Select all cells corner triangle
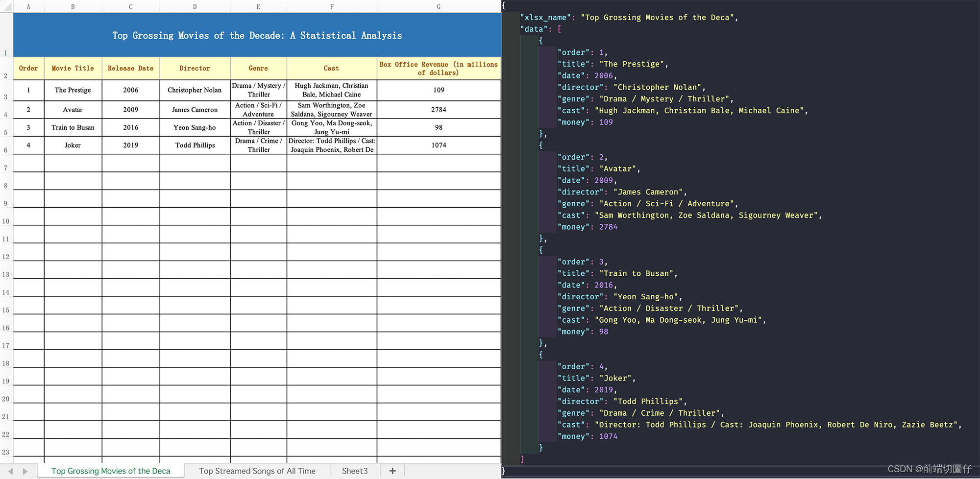 [x=6, y=6]
